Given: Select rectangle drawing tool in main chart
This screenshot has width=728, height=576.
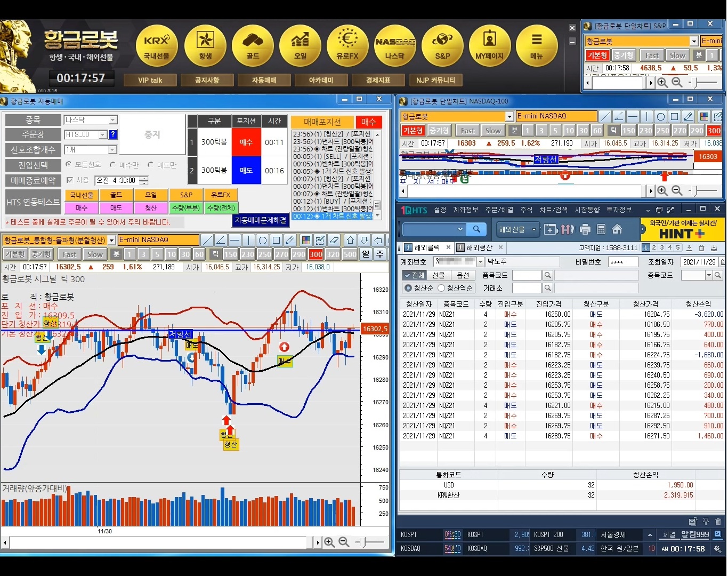Looking at the screenshot, I should [276, 240].
